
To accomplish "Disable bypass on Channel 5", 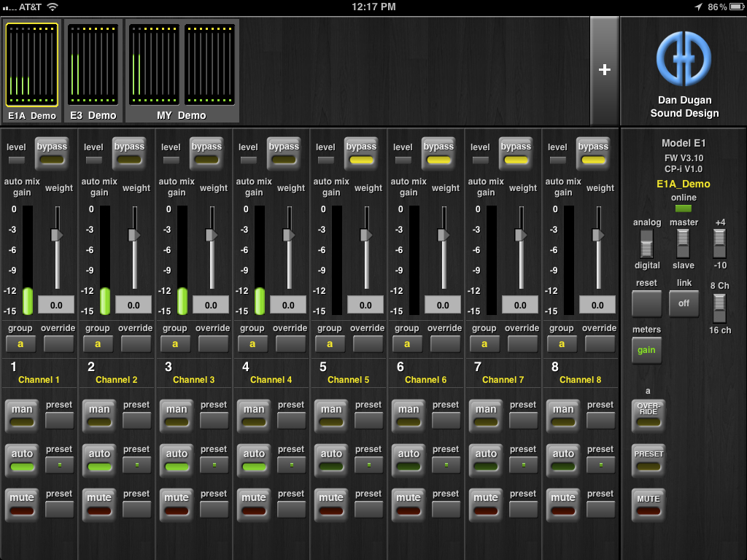I will [x=361, y=153].
